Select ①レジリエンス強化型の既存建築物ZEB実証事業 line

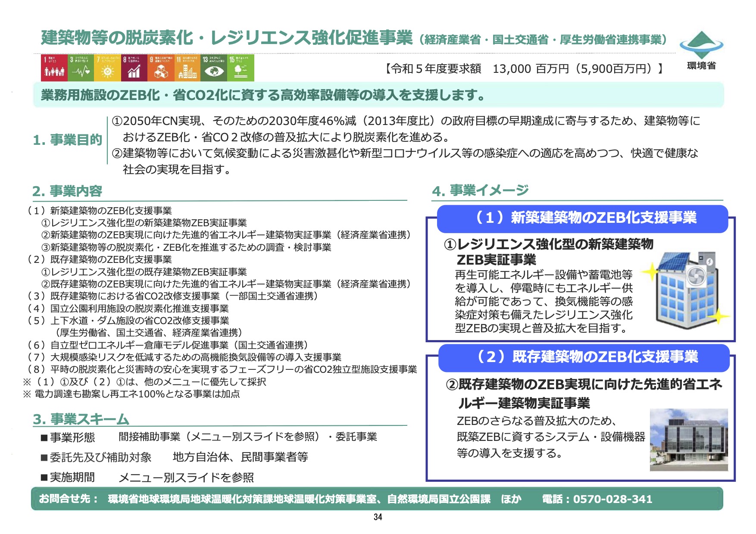(144, 272)
